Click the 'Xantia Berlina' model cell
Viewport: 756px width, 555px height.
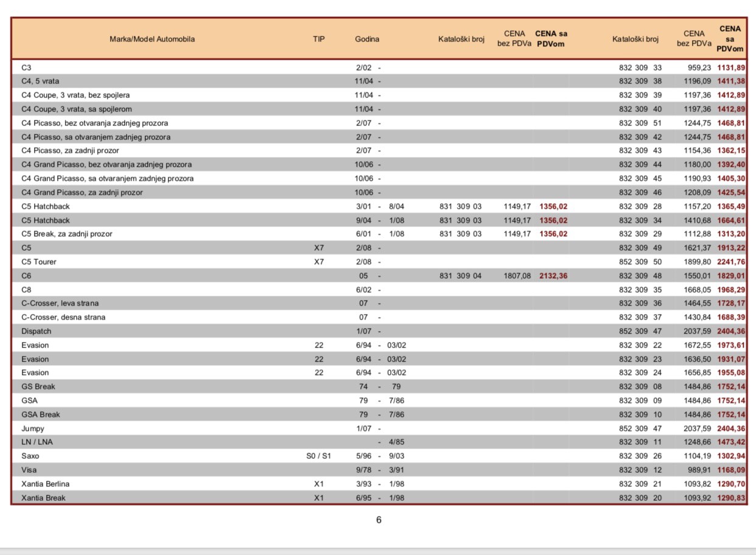tap(46, 484)
